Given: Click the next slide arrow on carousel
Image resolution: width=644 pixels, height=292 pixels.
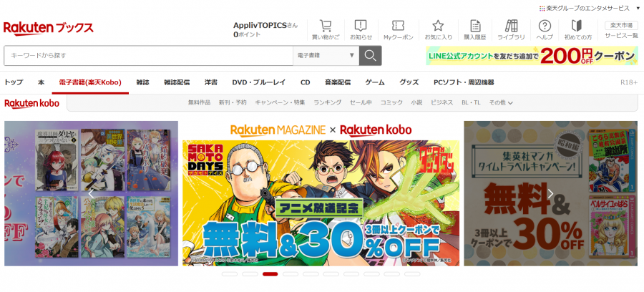Looking at the screenshot, I should (x=551, y=194).
